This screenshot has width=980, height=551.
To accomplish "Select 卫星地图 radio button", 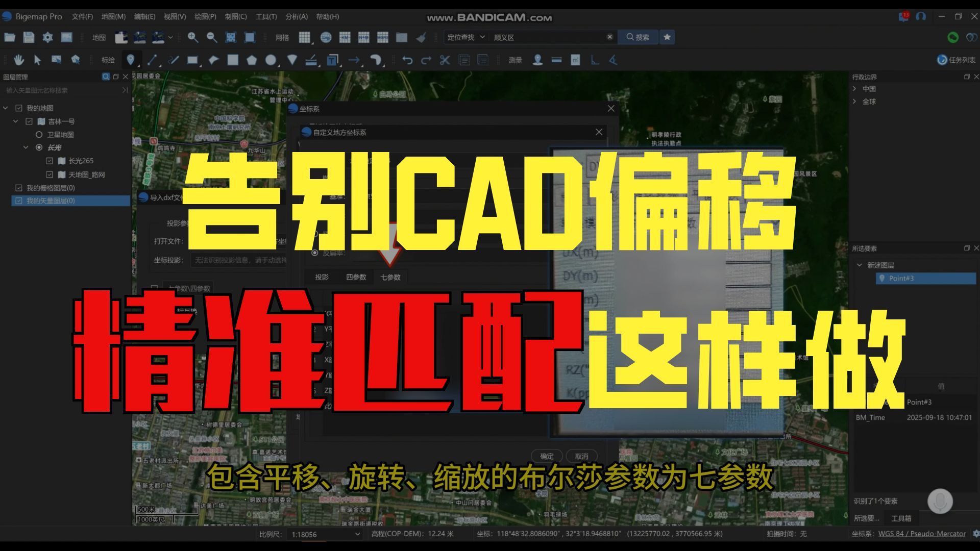I will (39, 135).
